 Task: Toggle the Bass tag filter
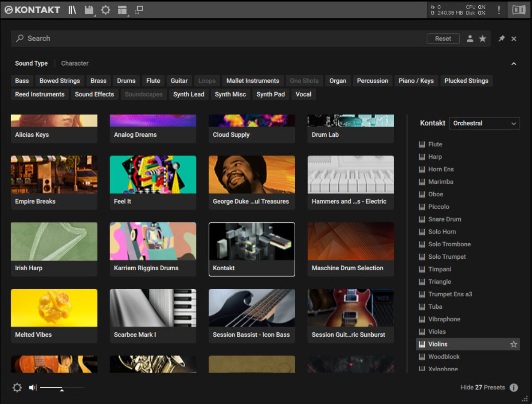22,81
